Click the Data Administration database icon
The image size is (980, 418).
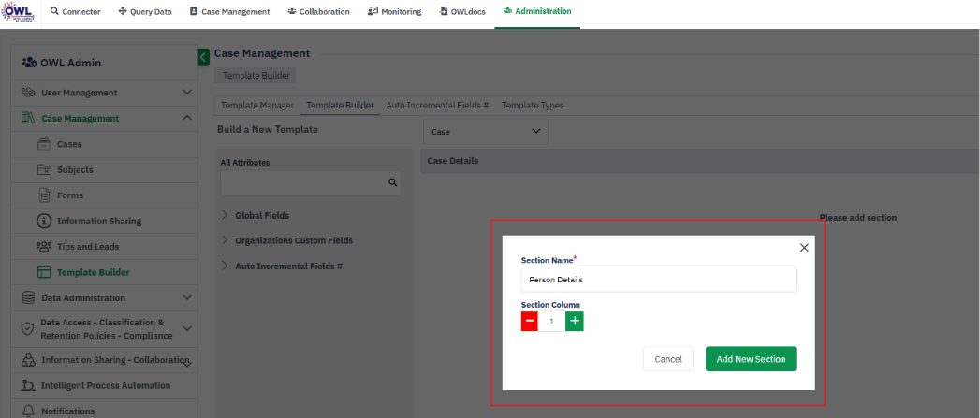tap(28, 298)
